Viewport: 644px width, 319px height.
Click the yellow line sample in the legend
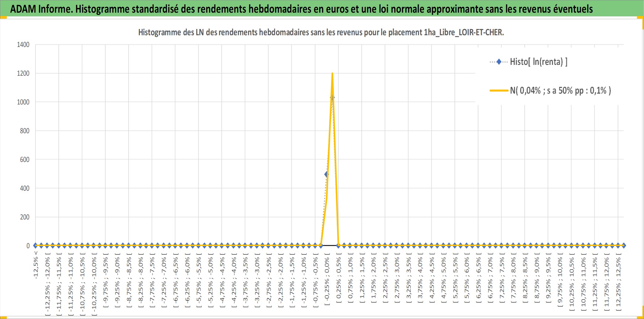[499, 91]
